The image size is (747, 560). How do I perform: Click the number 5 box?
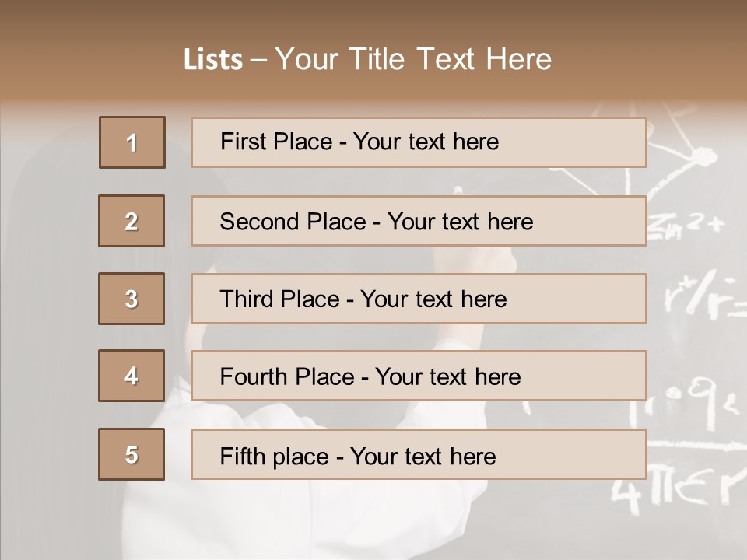point(132,454)
